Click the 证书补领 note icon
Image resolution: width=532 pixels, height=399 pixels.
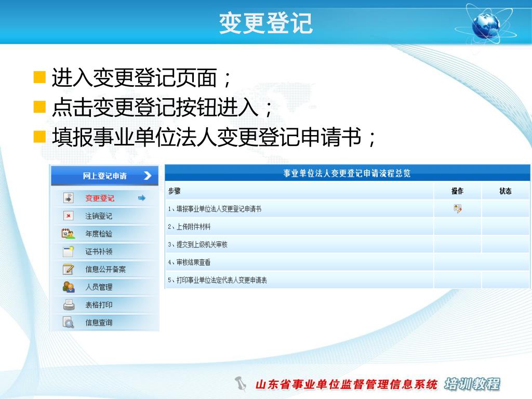tap(69, 251)
